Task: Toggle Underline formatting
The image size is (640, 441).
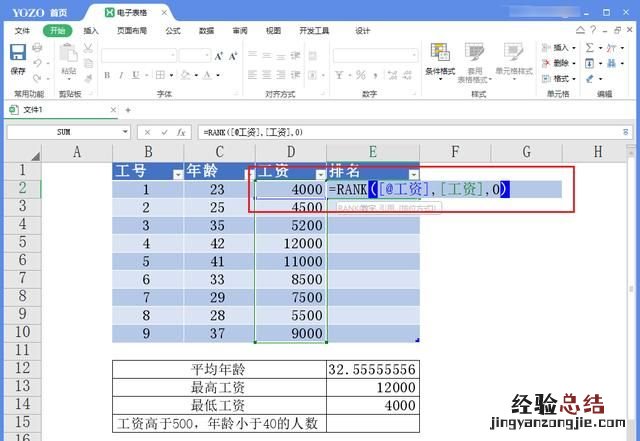Action: (134, 75)
